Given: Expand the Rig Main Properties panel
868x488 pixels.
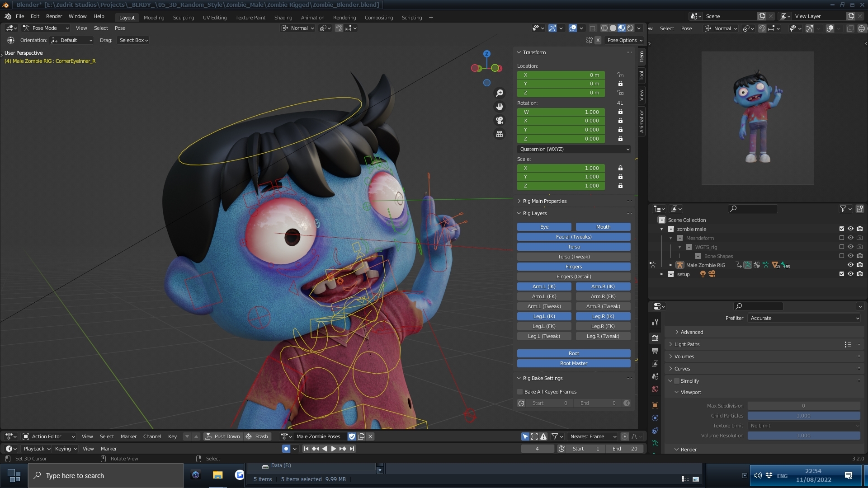Looking at the screenshot, I should click(544, 201).
